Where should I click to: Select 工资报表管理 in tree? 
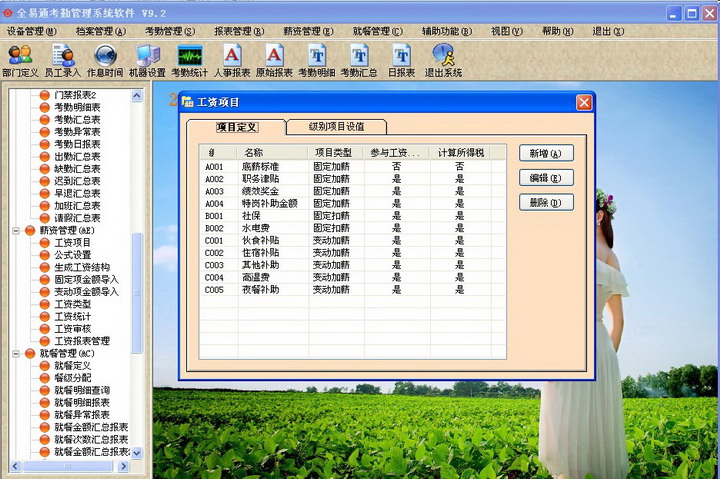pyautogui.click(x=82, y=341)
